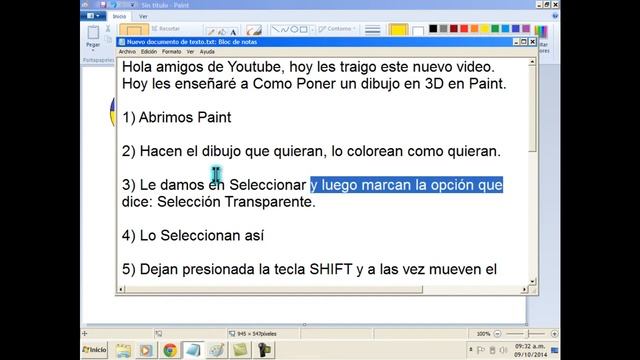The width and height of the screenshot is (640, 360).
Task: Click the Notepad vertical scrollbar down arrow
Action: pyautogui.click(x=532, y=282)
